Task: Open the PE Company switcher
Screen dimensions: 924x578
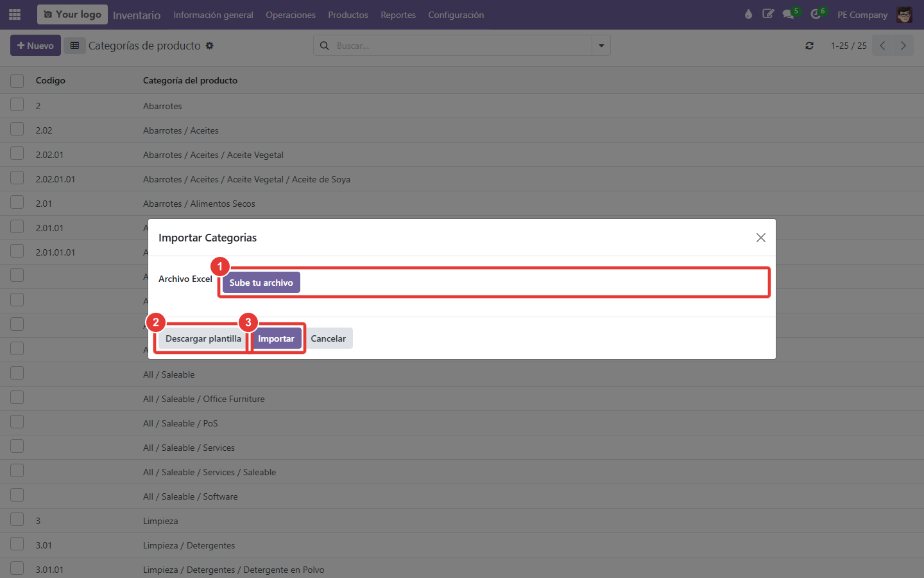Action: click(x=862, y=15)
